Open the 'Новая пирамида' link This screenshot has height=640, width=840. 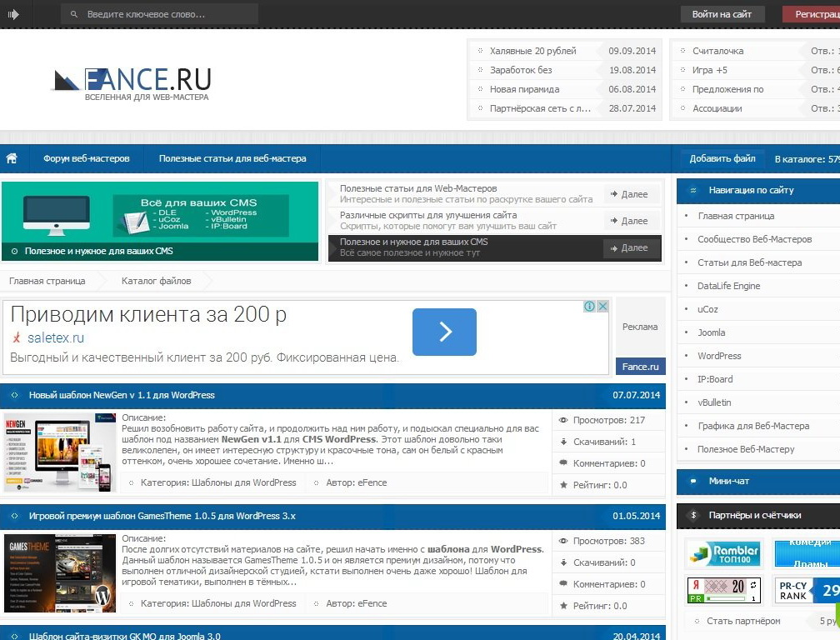point(524,89)
